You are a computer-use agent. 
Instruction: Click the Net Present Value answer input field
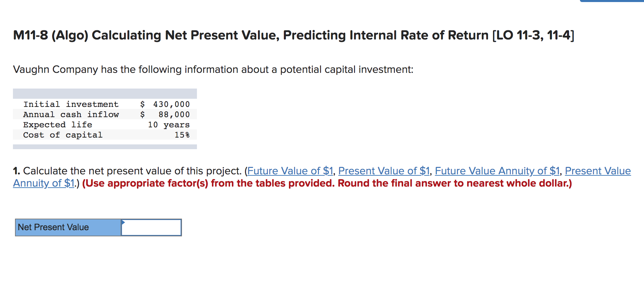152,227
